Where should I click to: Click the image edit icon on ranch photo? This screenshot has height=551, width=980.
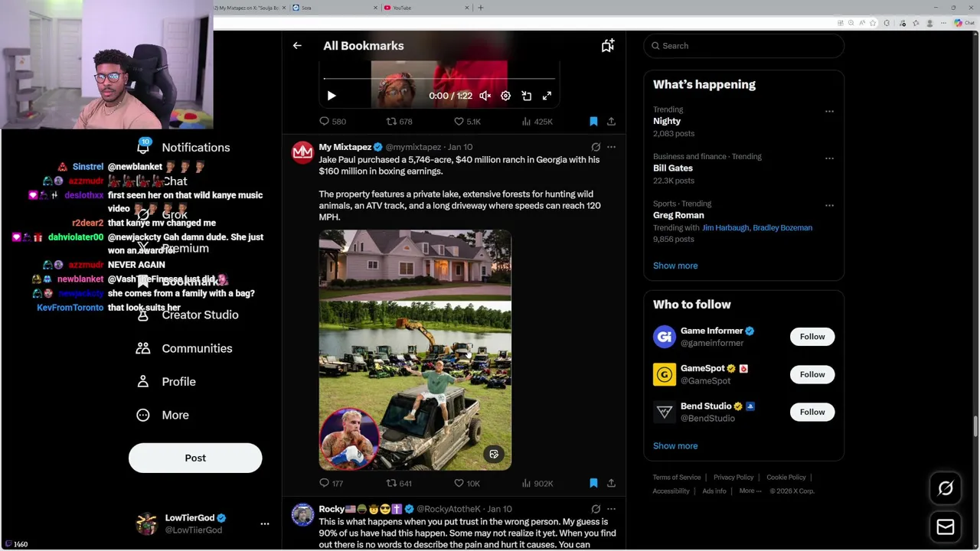pyautogui.click(x=494, y=454)
